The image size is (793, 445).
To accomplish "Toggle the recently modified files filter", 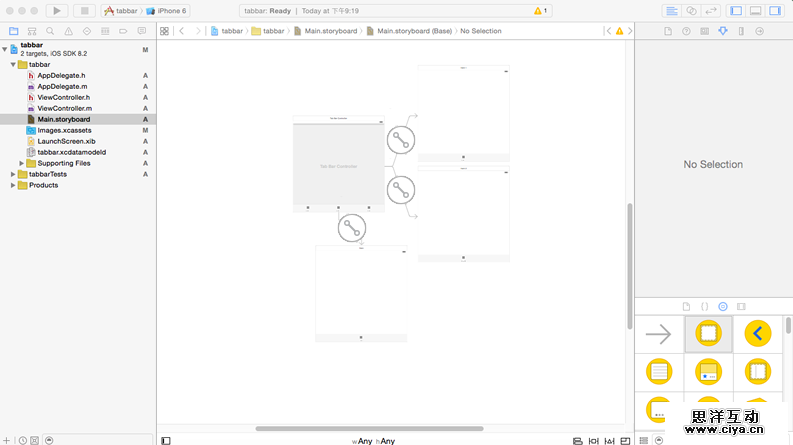I will click(23, 440).
